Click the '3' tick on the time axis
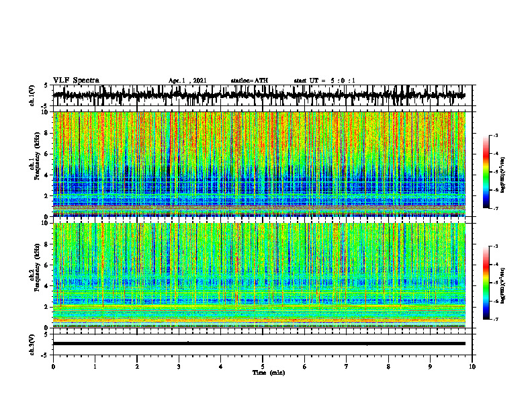 click(179, 367)
